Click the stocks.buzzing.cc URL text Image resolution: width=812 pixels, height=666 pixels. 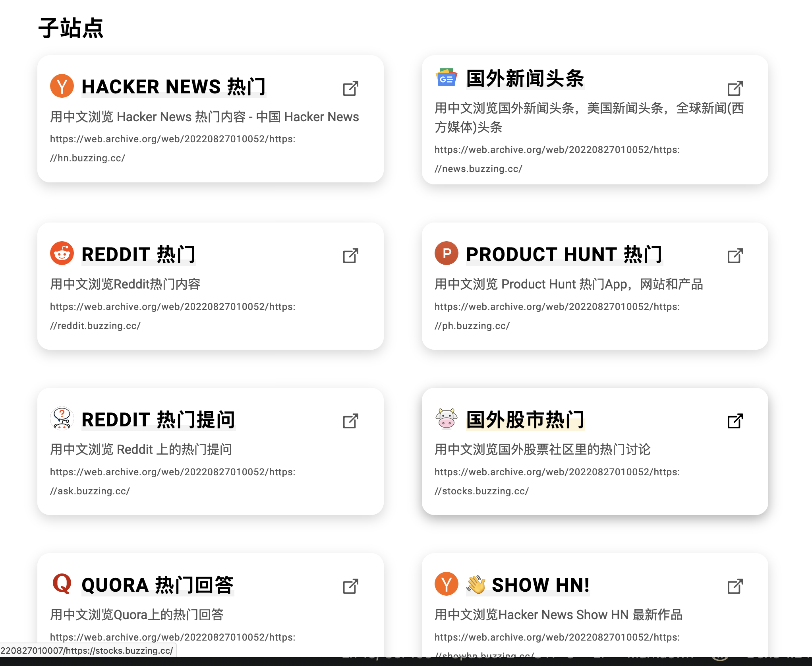[557, 481]
